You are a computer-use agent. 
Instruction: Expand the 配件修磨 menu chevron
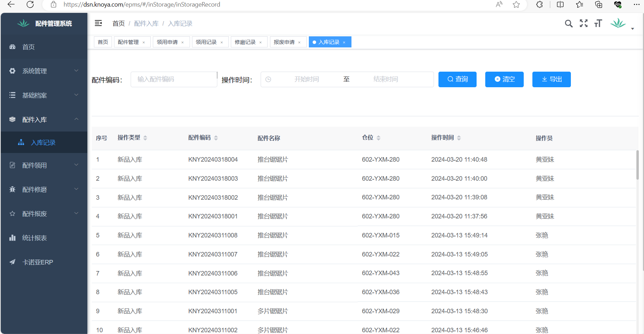(x=76, y=189)
